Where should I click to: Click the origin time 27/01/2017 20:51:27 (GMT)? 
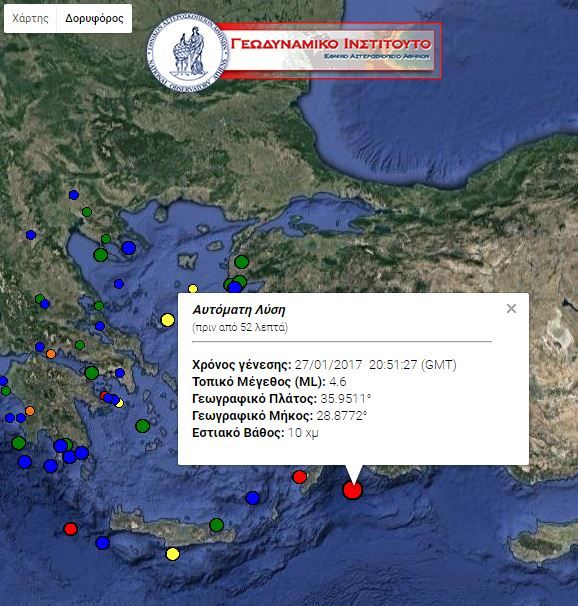coord(376,364)
